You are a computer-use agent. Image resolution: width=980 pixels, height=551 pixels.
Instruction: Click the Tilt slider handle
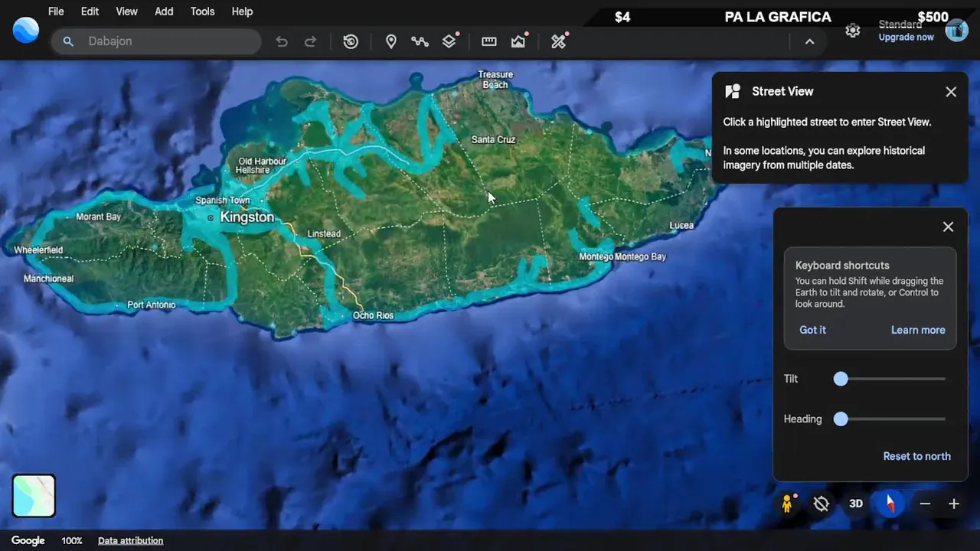[841, 379]
